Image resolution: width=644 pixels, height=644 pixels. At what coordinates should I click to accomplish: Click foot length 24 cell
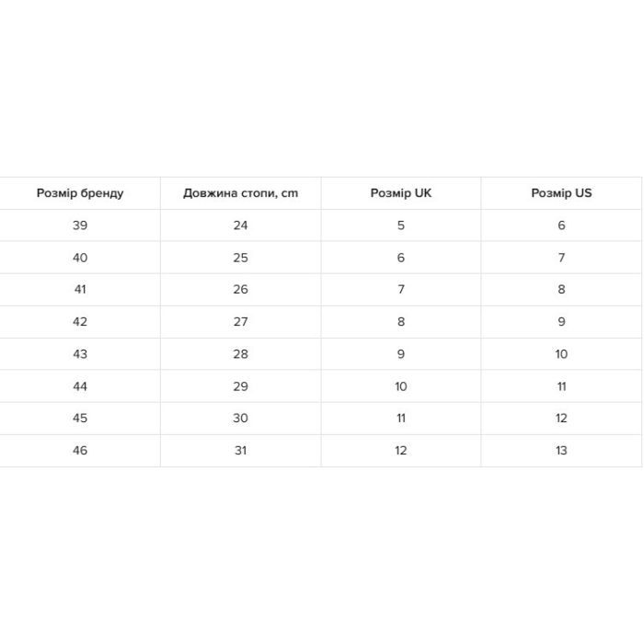241,225
